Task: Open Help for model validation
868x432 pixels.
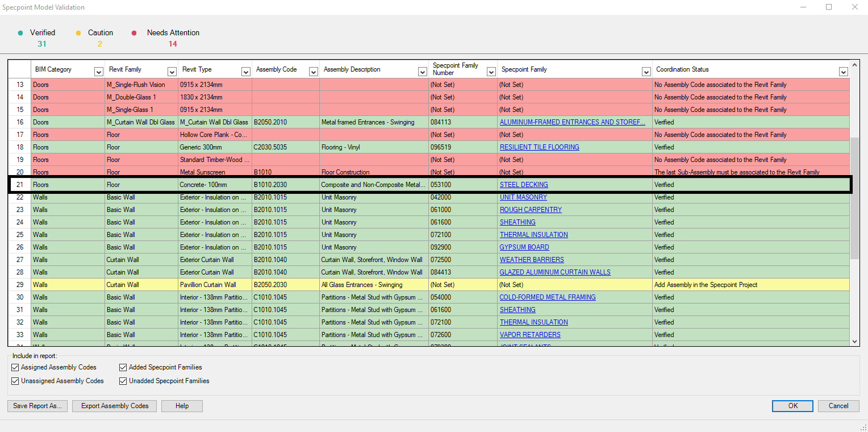Action: tap(182, 406)
